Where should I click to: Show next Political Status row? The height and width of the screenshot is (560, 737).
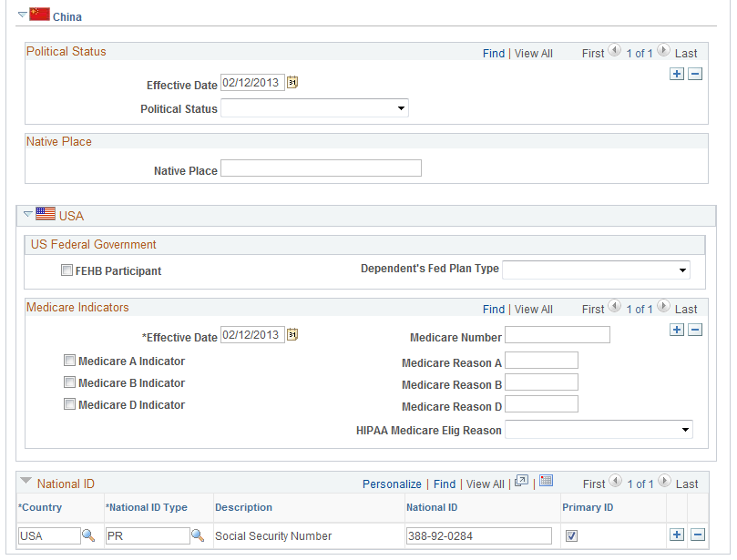pyautogui.click(x=663, y=50)
